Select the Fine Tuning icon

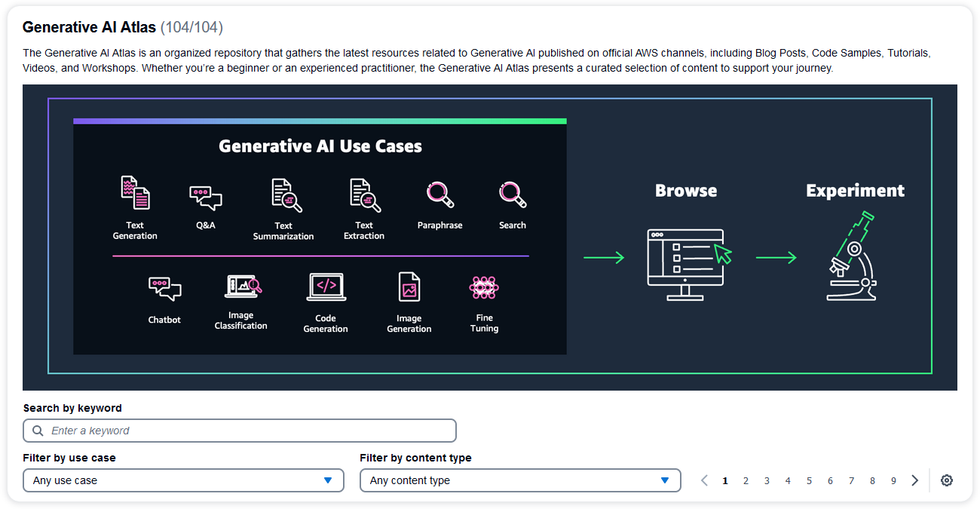(x=483, y=287)
